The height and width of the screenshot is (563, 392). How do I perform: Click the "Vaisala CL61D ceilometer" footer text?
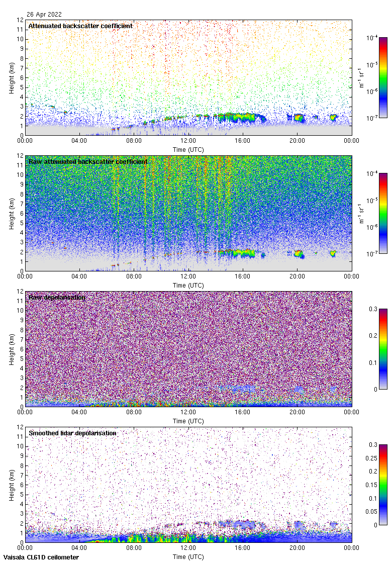tap(41, 557)
